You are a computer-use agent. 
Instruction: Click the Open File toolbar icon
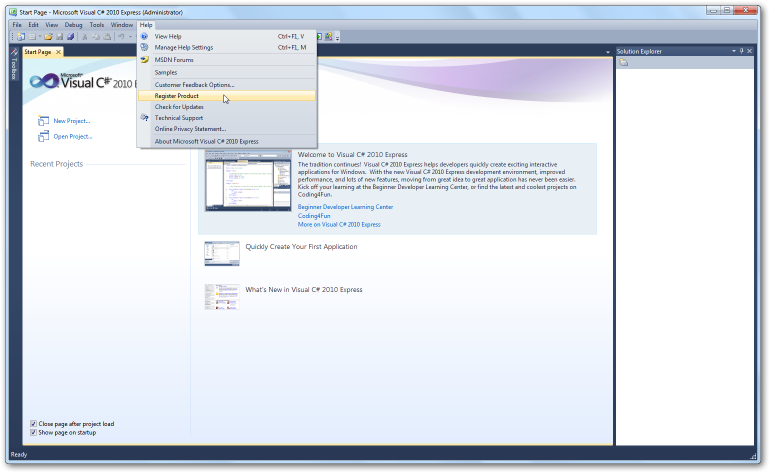(x=47, y=37)
